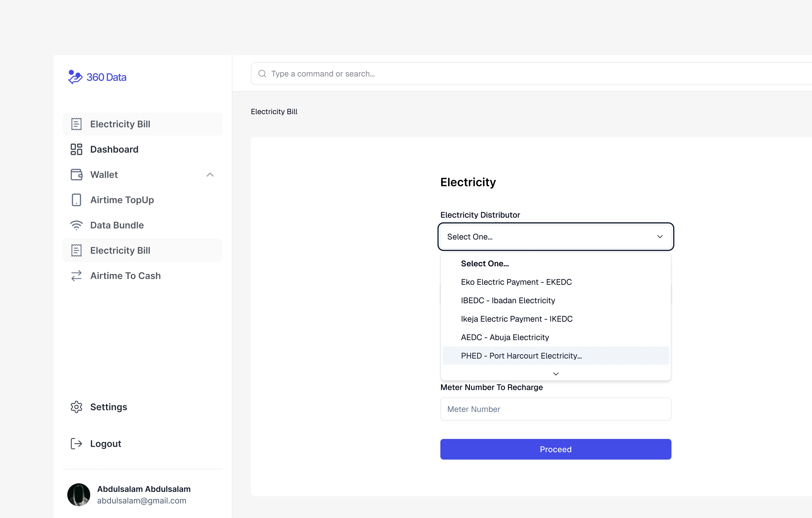
Task: Click the Airtime TopUp phone icon
Action: (76, 200)
